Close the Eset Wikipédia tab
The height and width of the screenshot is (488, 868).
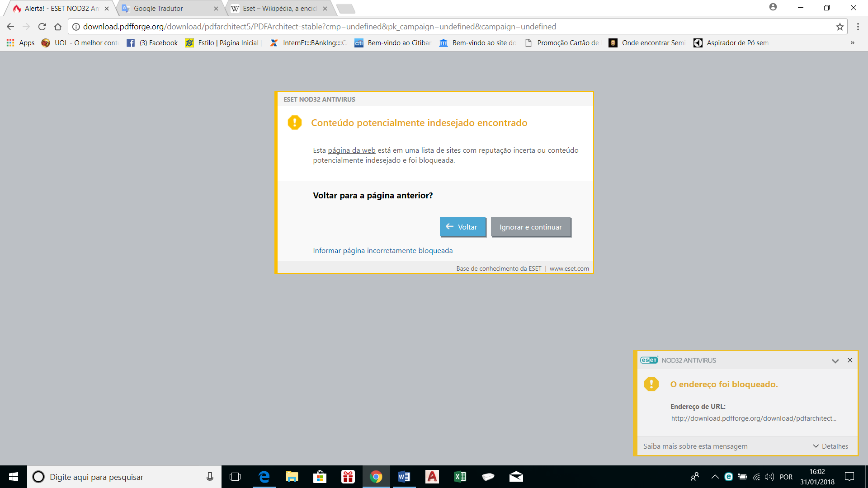pyautogui.click(x=325, y=9)
